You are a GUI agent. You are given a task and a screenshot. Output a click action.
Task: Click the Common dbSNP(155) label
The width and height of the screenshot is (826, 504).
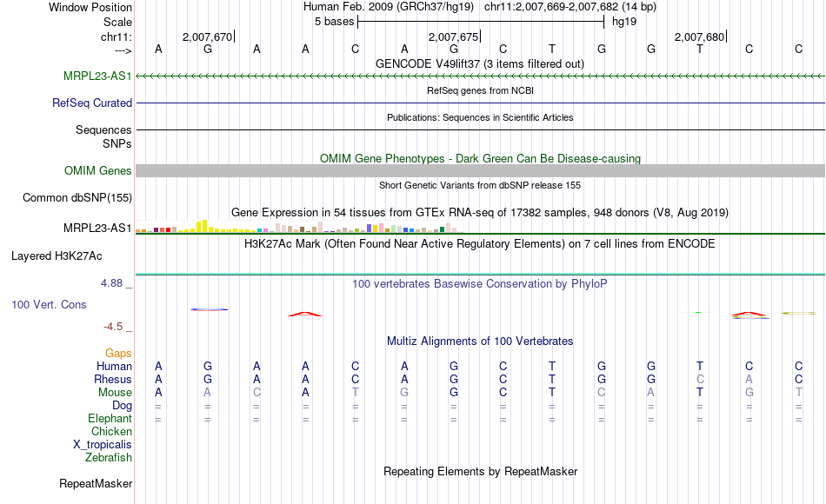[77, 197]
